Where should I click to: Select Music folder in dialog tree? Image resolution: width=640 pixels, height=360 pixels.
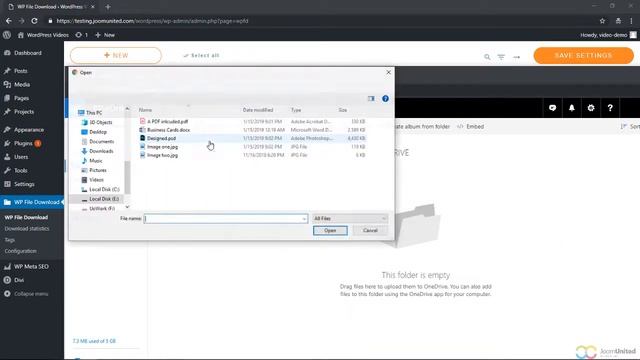coord(96,161)
